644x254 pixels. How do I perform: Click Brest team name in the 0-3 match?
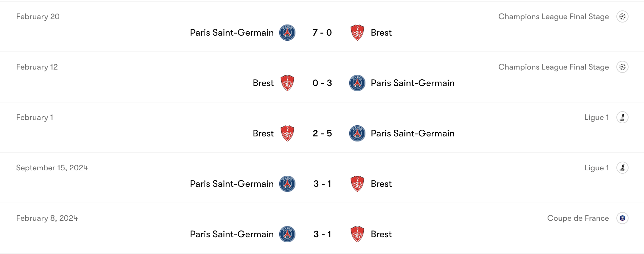[x=263, y=83]
